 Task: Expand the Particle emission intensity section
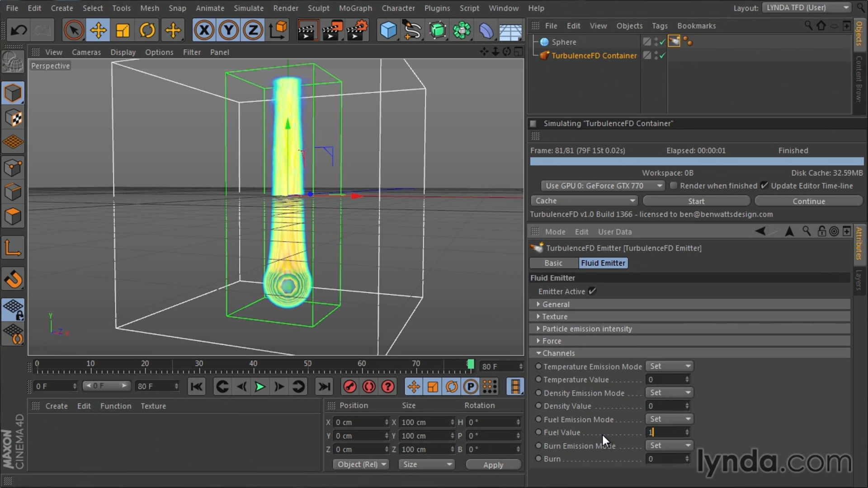point(587,329)
